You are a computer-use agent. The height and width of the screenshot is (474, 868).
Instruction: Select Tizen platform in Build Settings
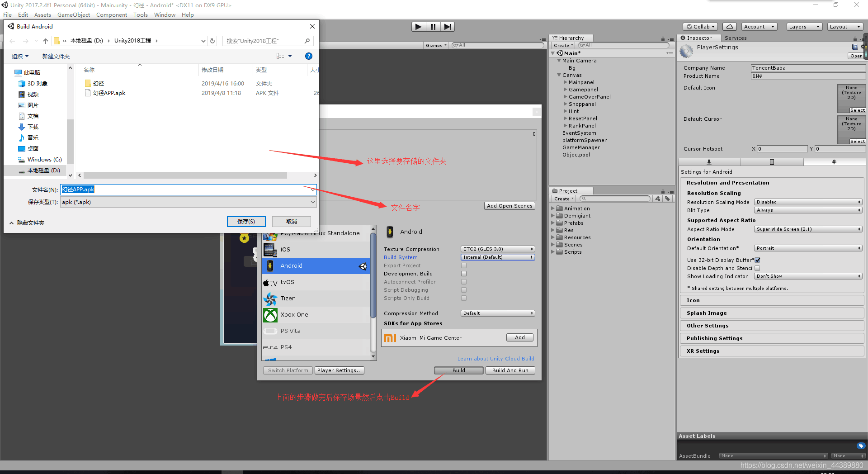pyautogui.click(x=316, y=299)
